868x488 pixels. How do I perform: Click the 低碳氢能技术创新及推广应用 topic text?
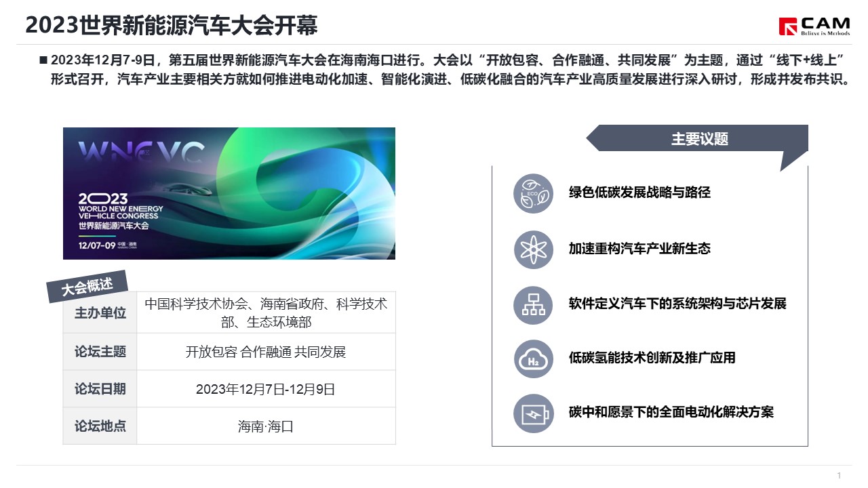coord(652,358)
